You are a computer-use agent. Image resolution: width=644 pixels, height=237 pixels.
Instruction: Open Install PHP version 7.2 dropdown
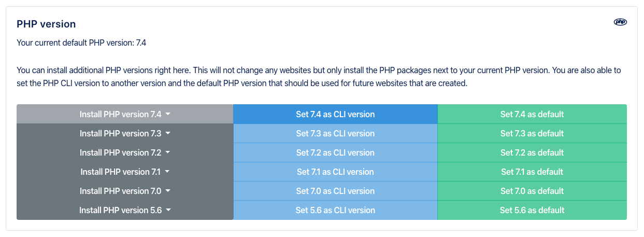(125, 152)
